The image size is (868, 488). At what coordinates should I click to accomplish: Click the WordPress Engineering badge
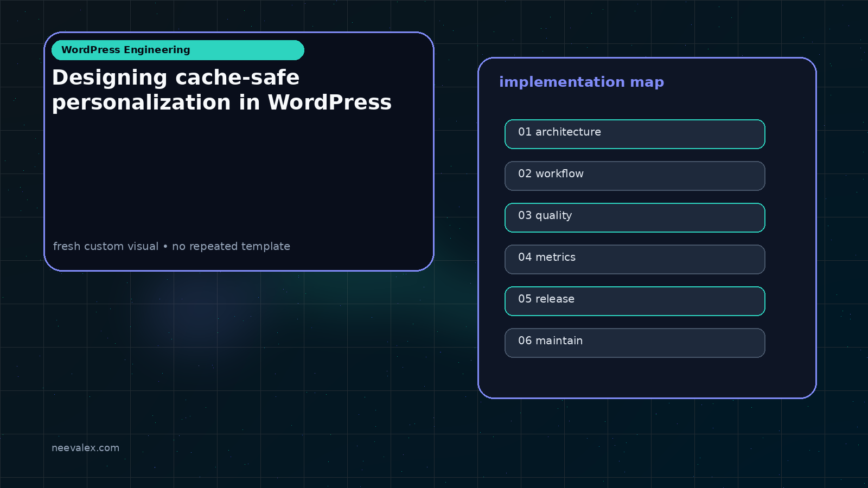[178, 50]
